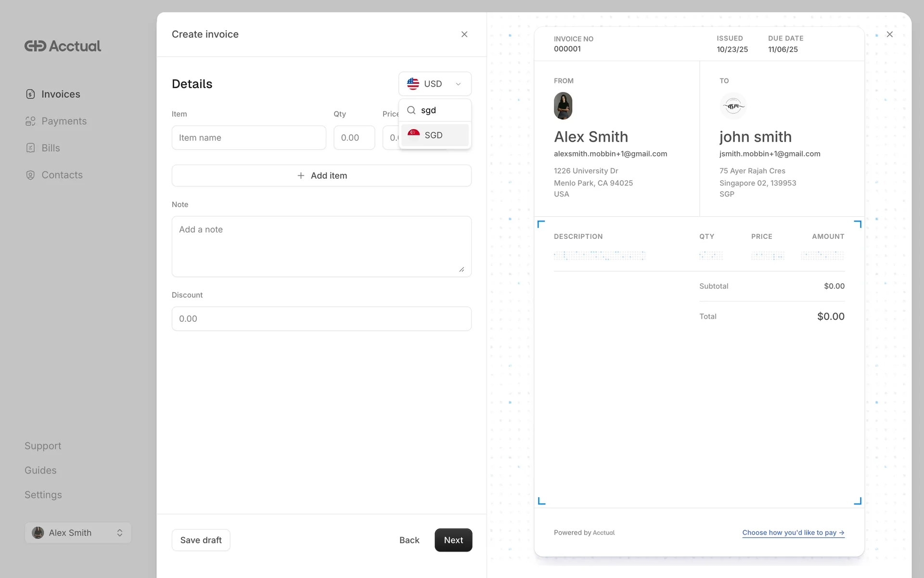
Task: Save invoice as draft
Action: point(201,540)
